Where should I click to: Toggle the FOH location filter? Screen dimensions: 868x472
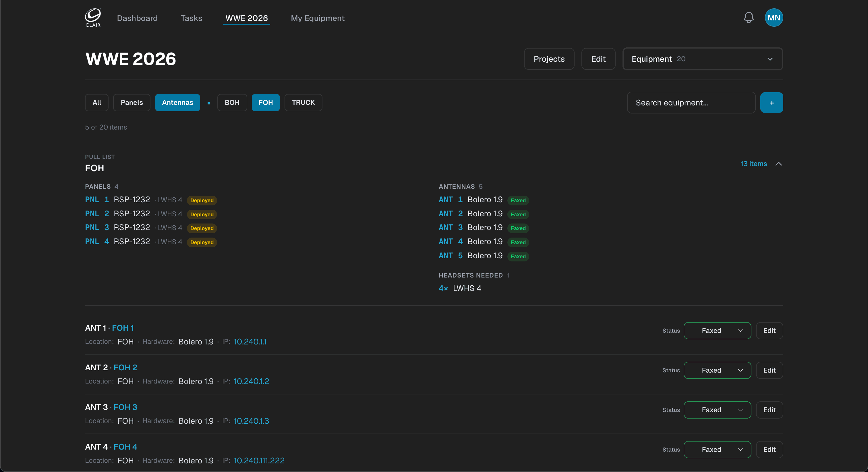(x=266, y=103)
